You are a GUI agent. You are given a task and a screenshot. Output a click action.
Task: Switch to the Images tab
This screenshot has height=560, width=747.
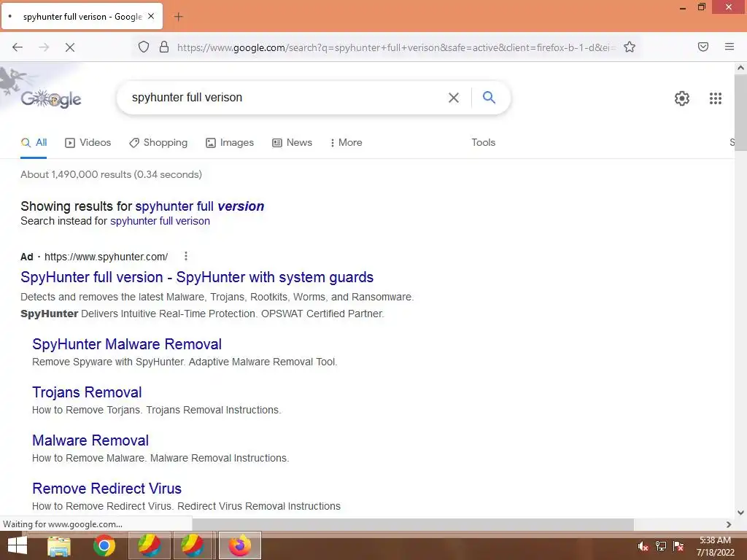[230, 142]
